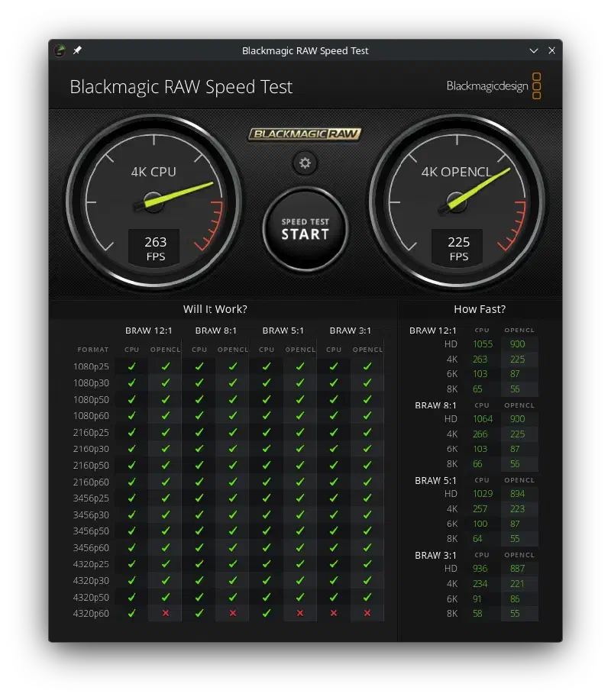Click the 4K CPU gauge needle

click(x=179, y=194)
